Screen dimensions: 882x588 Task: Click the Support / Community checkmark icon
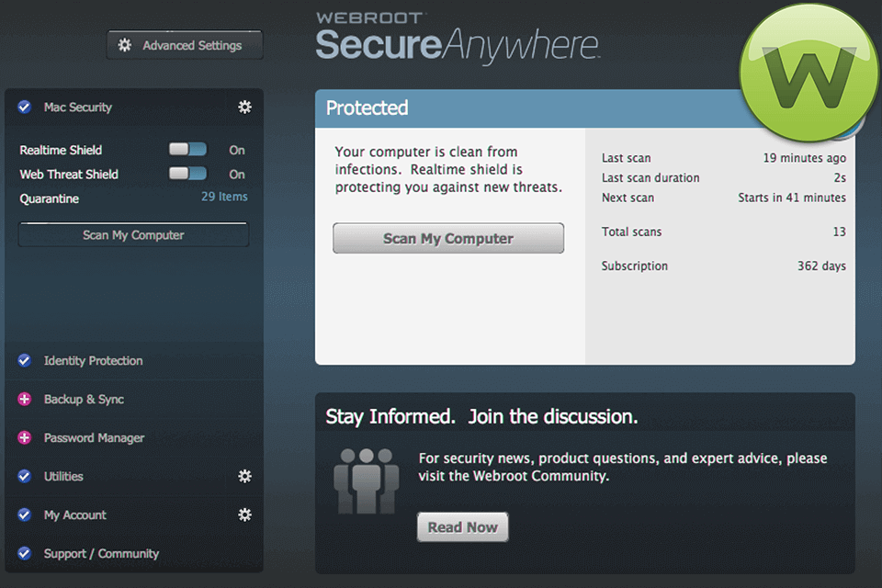click(24, 553)
